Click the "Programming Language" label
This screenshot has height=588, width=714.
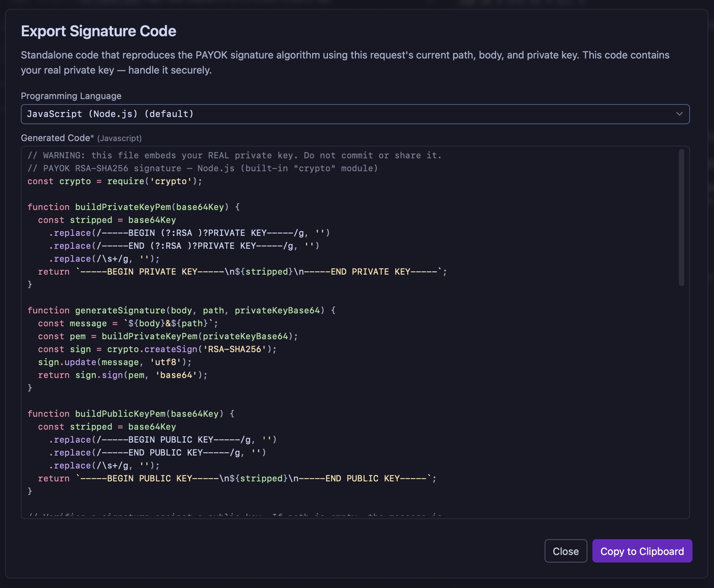coord(71,96)
